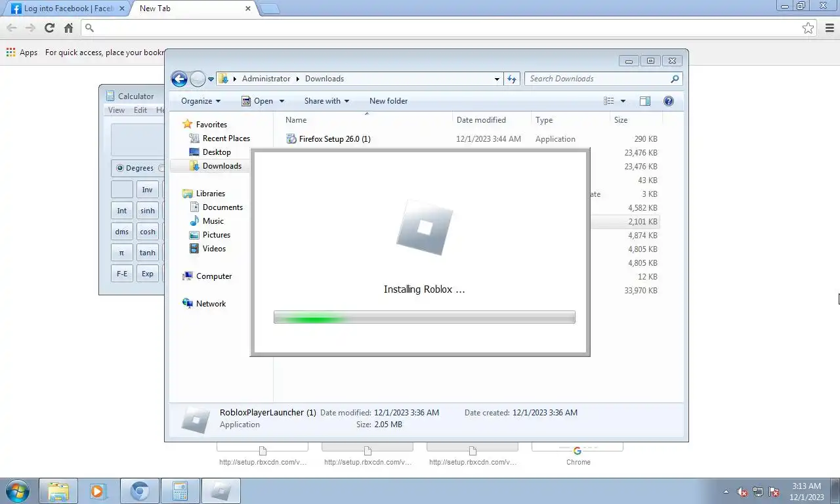Select the Firefox Setup 26.0 (1) file

[x=335, y=139]
